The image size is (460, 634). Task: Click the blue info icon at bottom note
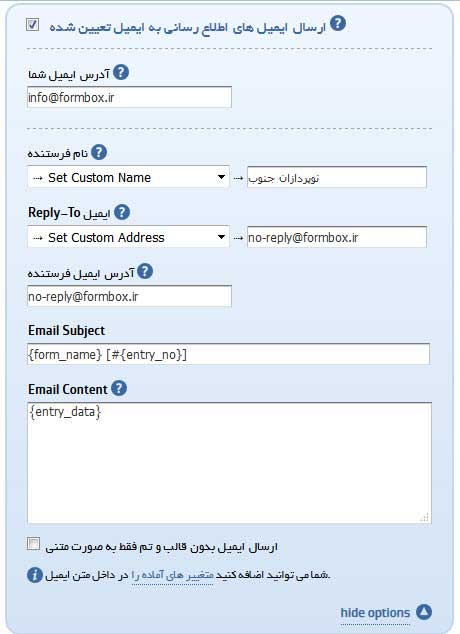click(35, 575)
